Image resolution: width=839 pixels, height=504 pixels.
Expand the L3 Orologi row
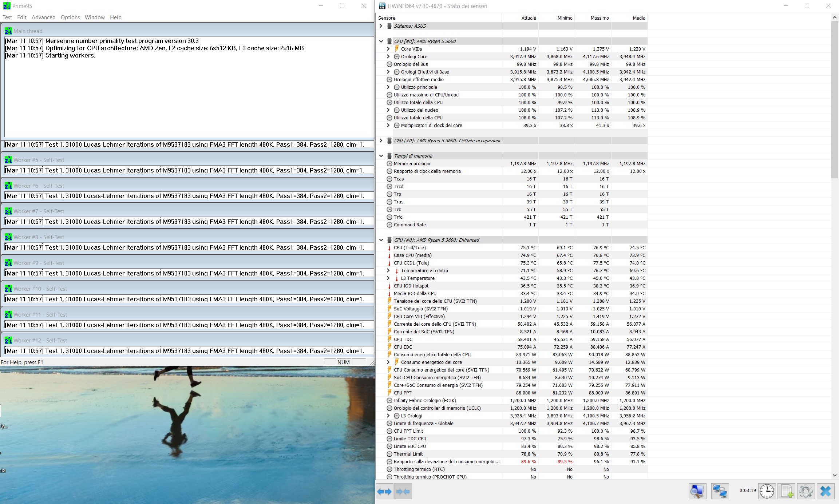click(x=388, y=416)
